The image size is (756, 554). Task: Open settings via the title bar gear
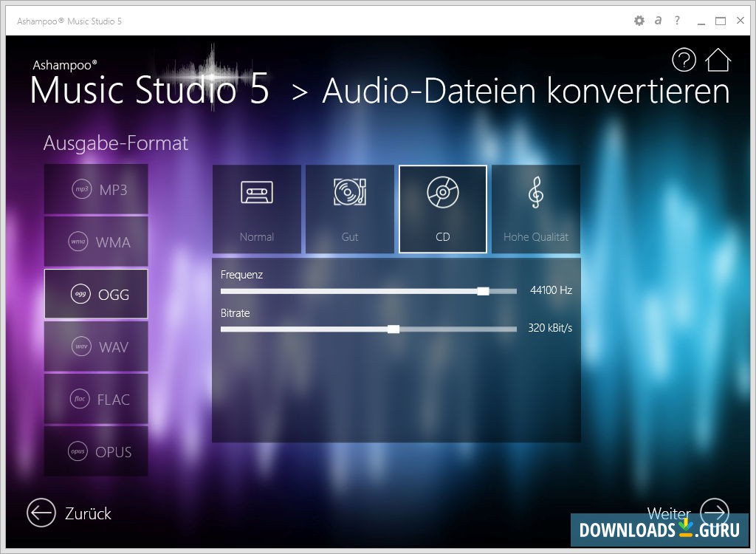(x=639, y=21)
